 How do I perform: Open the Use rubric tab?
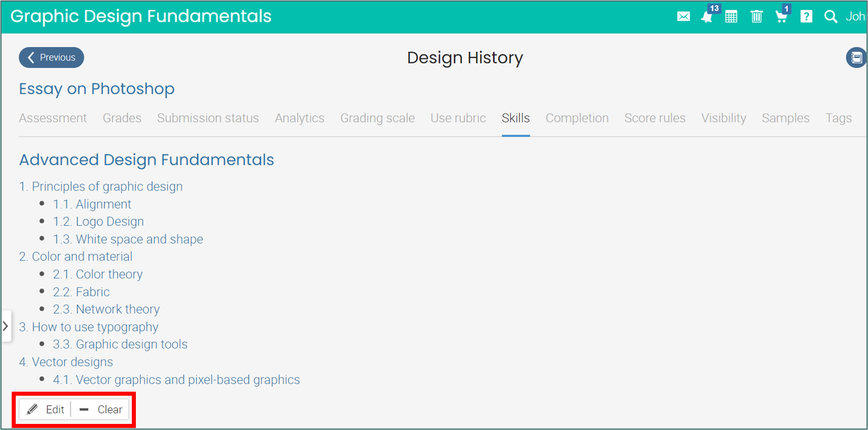[x=458, y=118]
